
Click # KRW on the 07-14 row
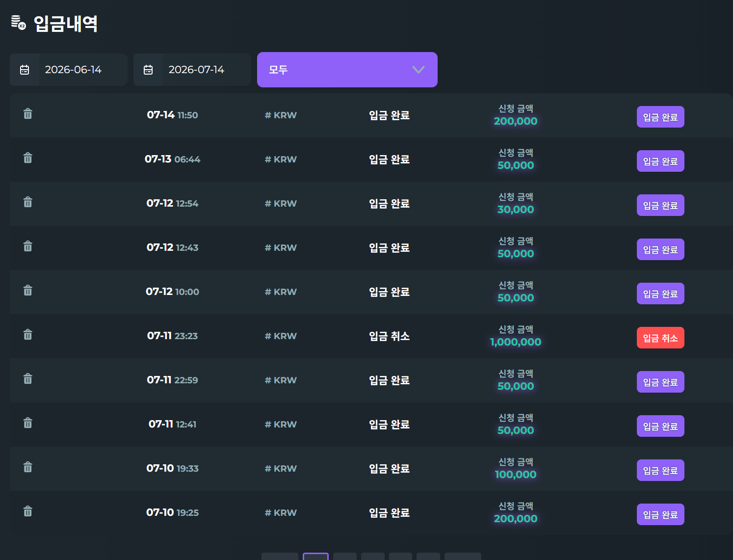281,115
